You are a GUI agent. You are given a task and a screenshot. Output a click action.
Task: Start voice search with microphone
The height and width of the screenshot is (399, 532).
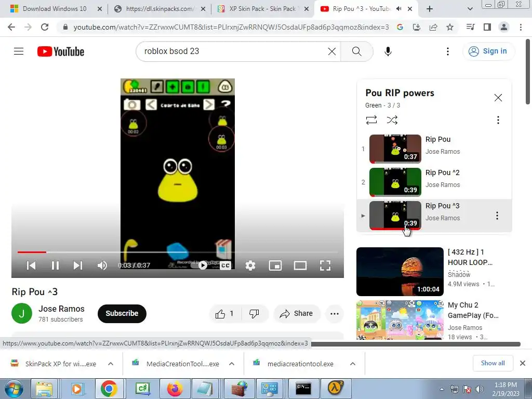388,51
